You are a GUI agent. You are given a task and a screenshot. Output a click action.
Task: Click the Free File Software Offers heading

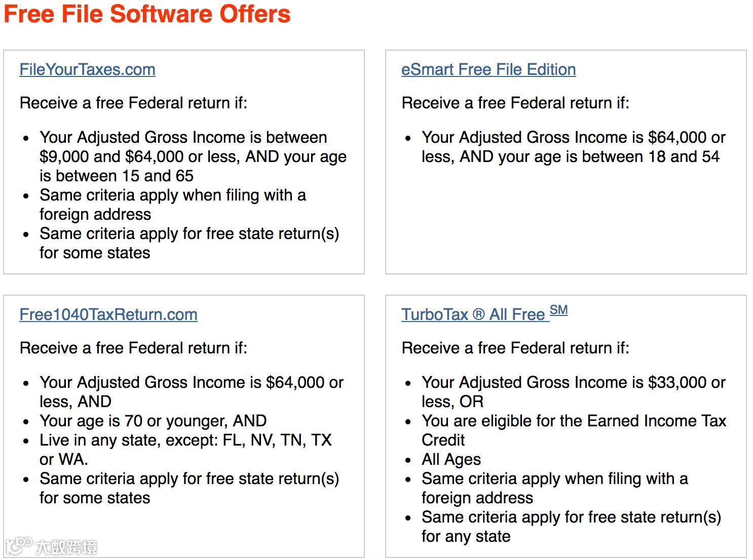[147, 14]
